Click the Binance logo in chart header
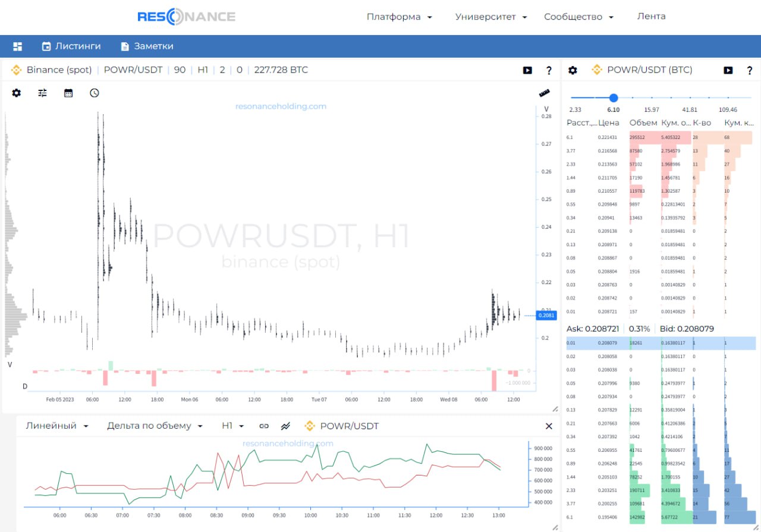Screen dimensions: 761x532 [x=17, y=70]
